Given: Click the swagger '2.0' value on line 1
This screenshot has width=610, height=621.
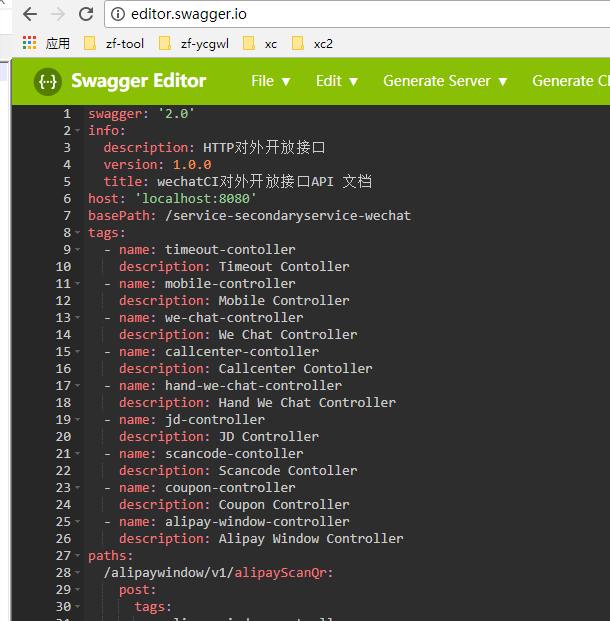Looking at the screenshot, I should pyautogui.click(x=176, y=114).
